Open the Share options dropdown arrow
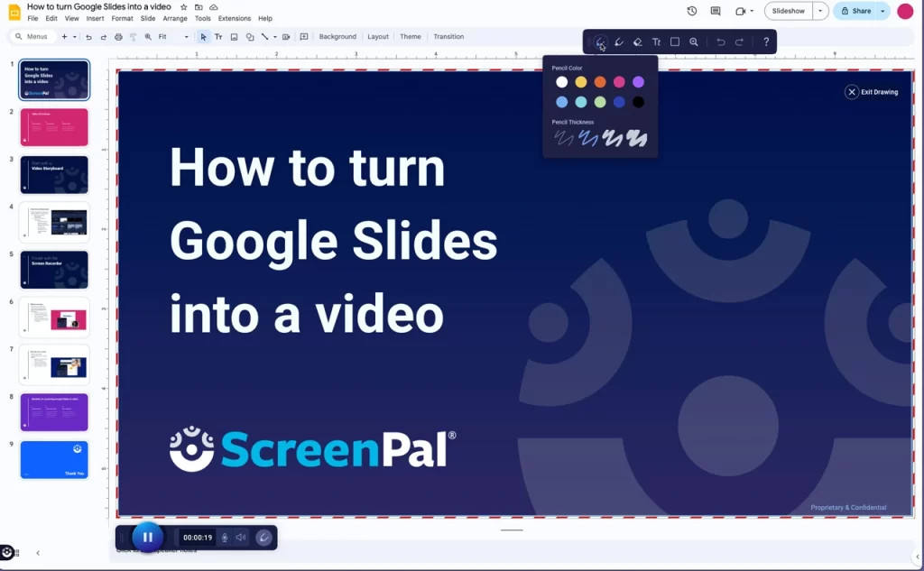Viewport: 924px width, 571px height. 882,11
